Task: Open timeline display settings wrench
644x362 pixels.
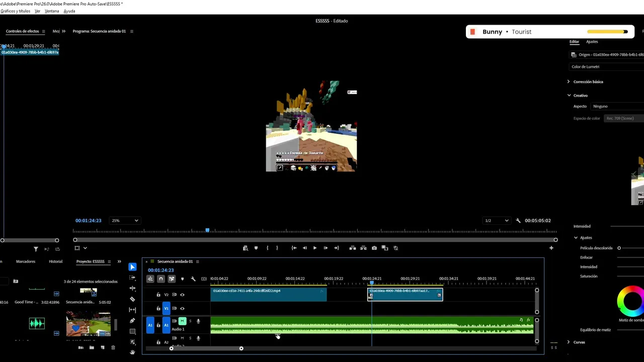Action: point(193,279)
